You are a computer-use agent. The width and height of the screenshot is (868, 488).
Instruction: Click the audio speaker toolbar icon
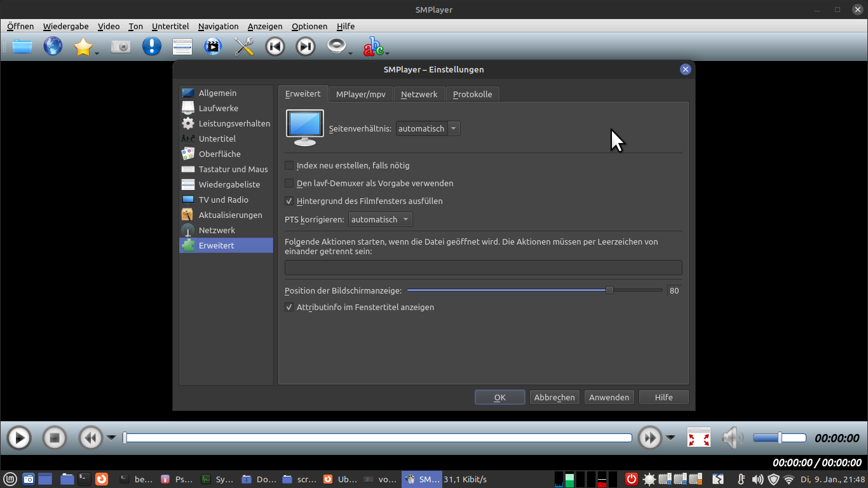click(x=336, y=46)
